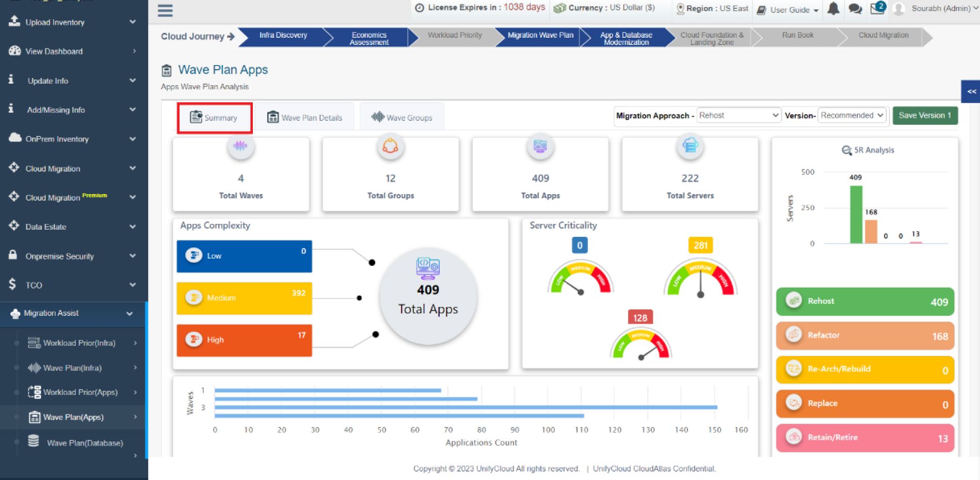The height and width of the screenshot is (480, 980).
Task: Go to Migration Wave Plan step
Action: (x=540, y=36)
